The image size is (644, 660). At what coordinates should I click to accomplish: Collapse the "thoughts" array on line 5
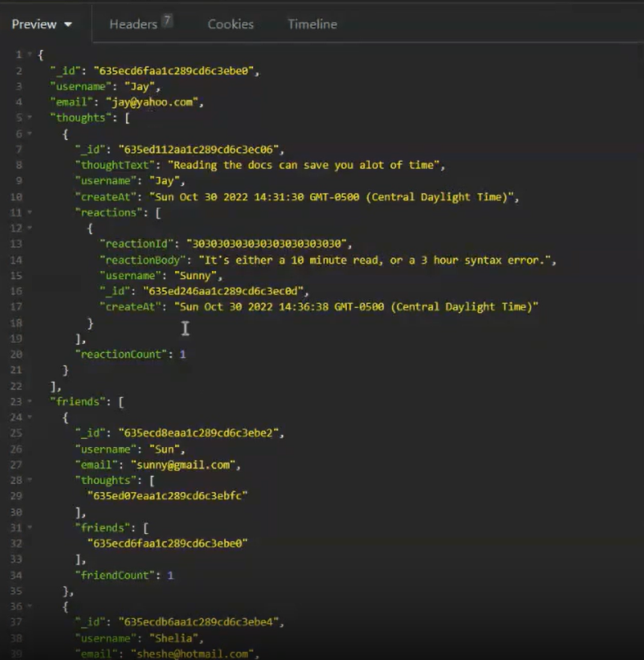(30, 118)
